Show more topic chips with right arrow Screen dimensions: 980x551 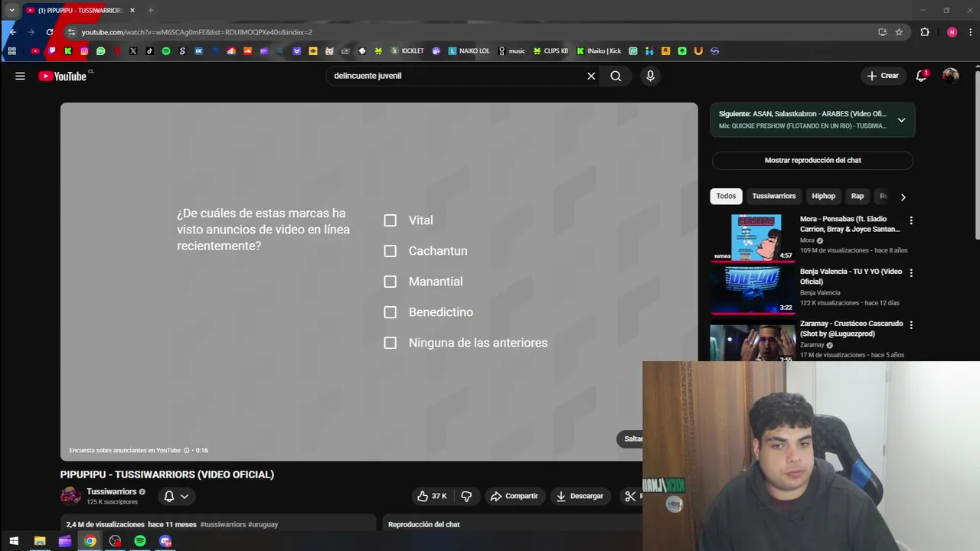[903, 197]
